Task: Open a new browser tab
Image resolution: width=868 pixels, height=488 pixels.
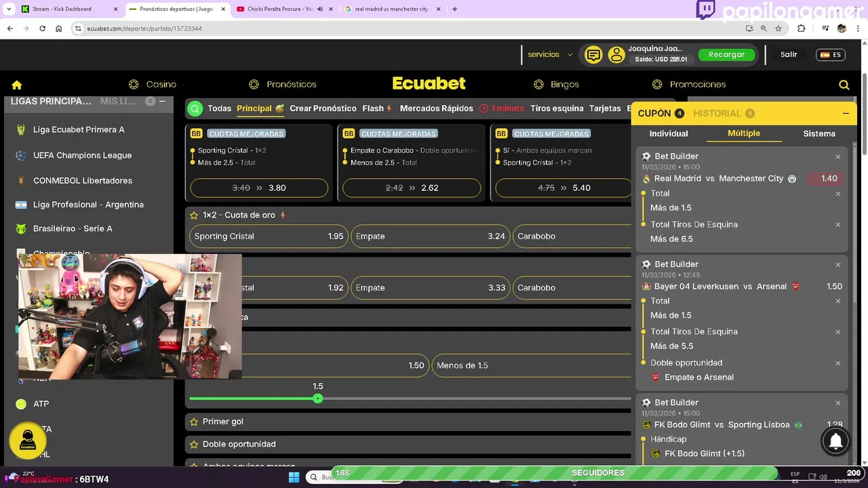Action: point(454,9)
